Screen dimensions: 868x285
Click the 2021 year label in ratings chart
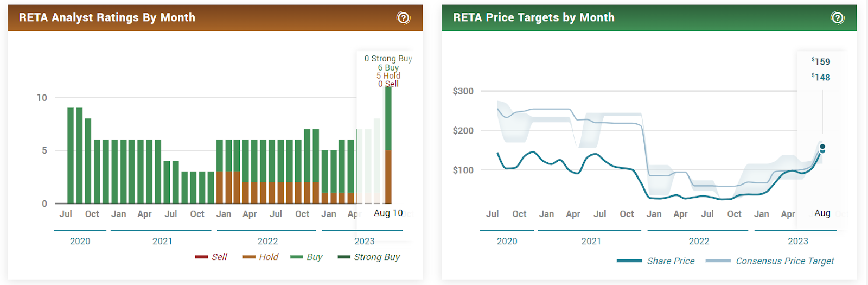pos(162,242)
